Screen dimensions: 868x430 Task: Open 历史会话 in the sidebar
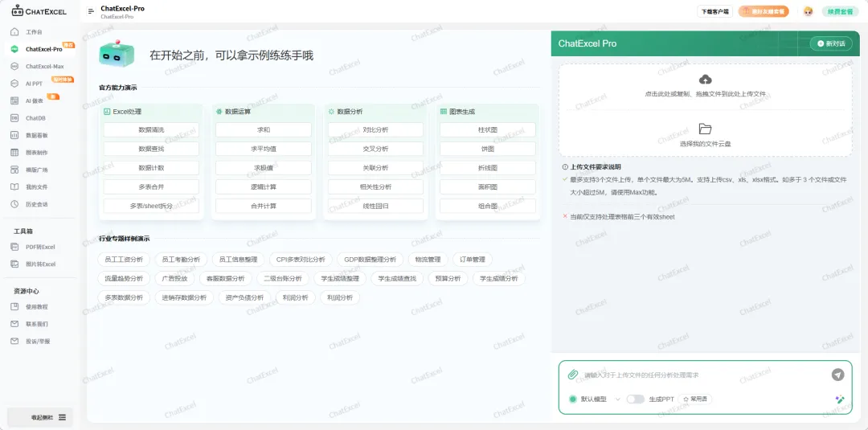[37, 204]
